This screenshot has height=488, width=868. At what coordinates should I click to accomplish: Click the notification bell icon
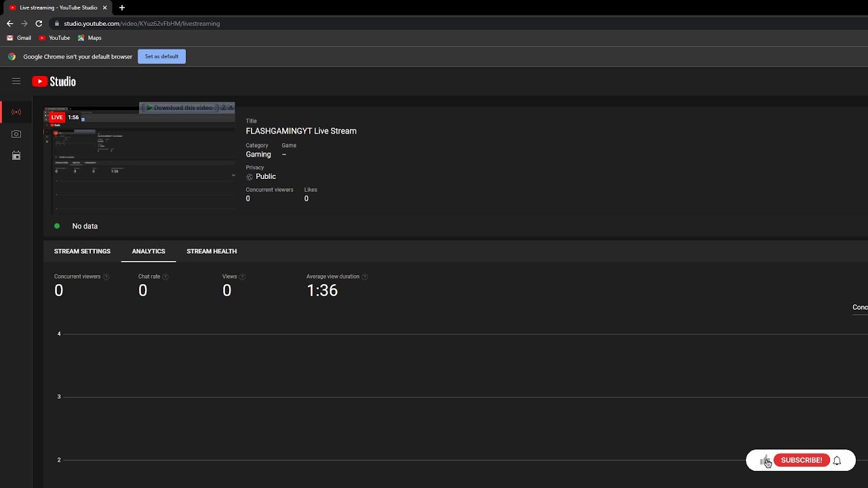click(x=837, y=460)
